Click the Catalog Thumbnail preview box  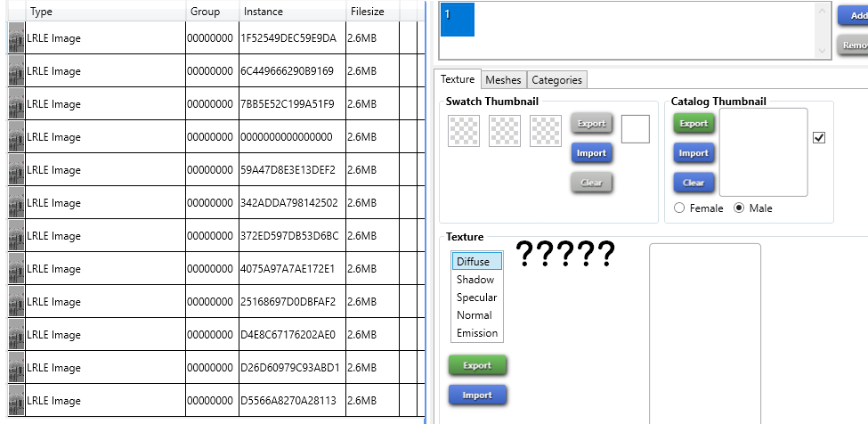(763, 152)
